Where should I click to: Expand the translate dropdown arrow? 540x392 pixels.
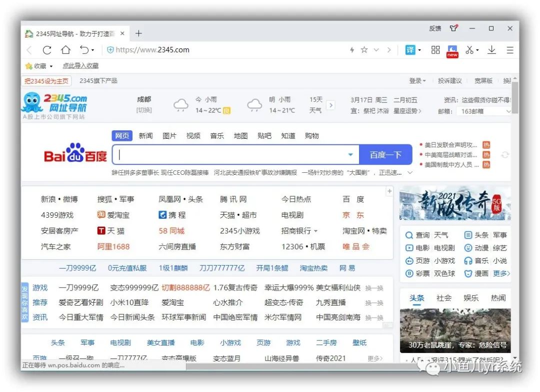[x=419, y=50]
